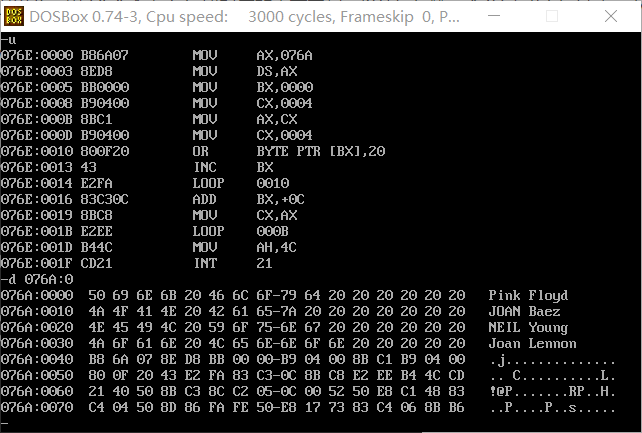The image size is (642, 433).
Task: Click dump address '076A:0000'
Action: [37, 295]
